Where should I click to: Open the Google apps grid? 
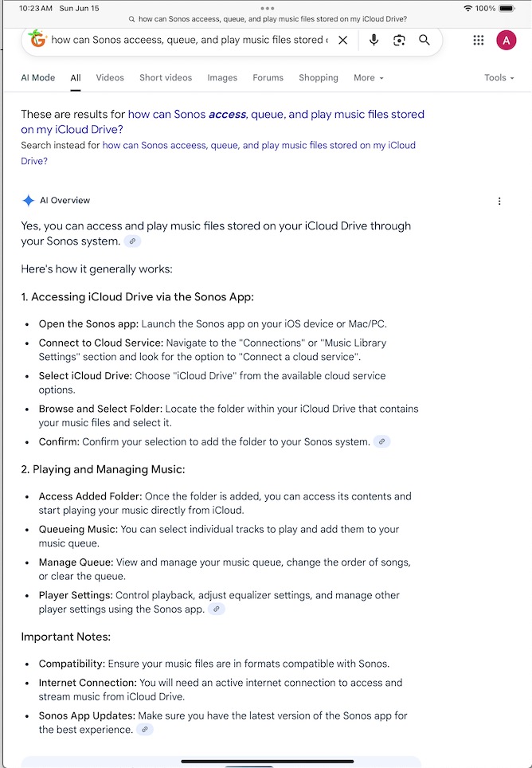[x=478, y=40]
